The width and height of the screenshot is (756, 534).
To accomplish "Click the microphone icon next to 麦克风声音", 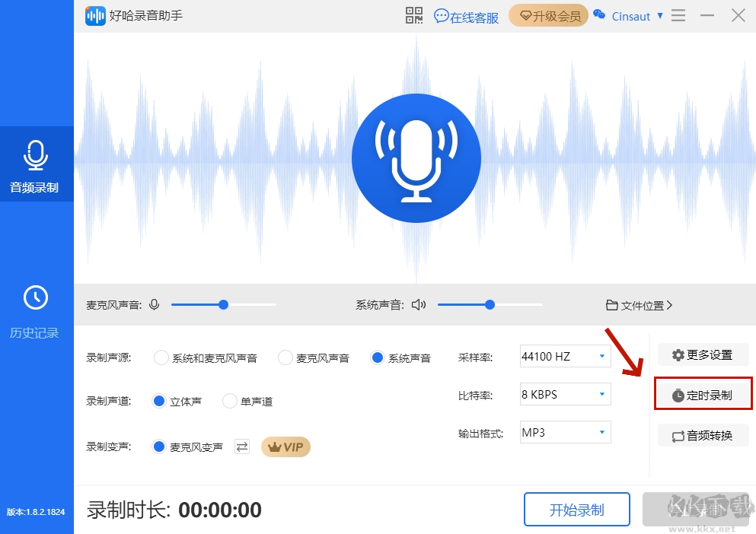I will coord(155,304).
